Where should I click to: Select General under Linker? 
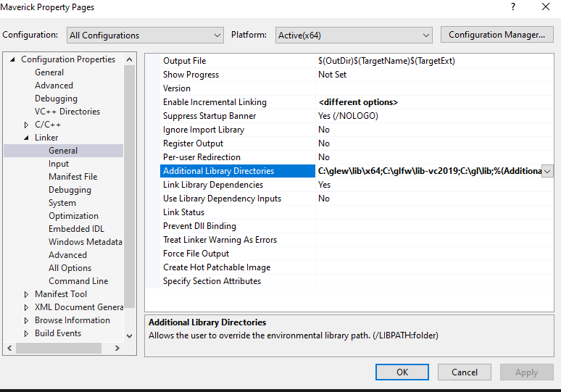(63, 151)
